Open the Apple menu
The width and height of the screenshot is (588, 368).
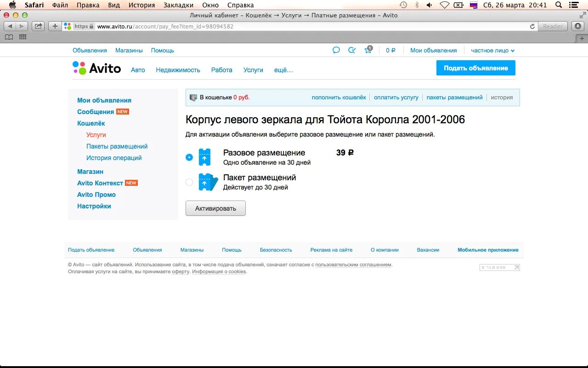pos(12,5)
